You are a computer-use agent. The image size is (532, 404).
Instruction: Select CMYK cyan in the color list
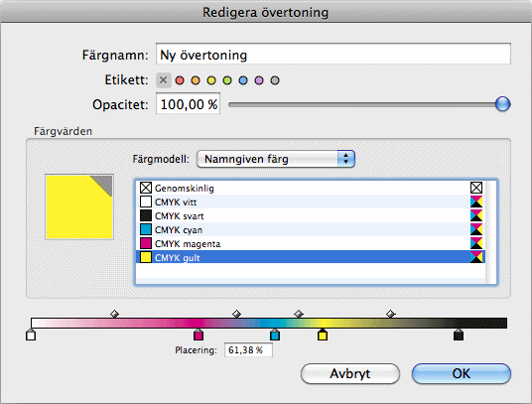point(311,229)
